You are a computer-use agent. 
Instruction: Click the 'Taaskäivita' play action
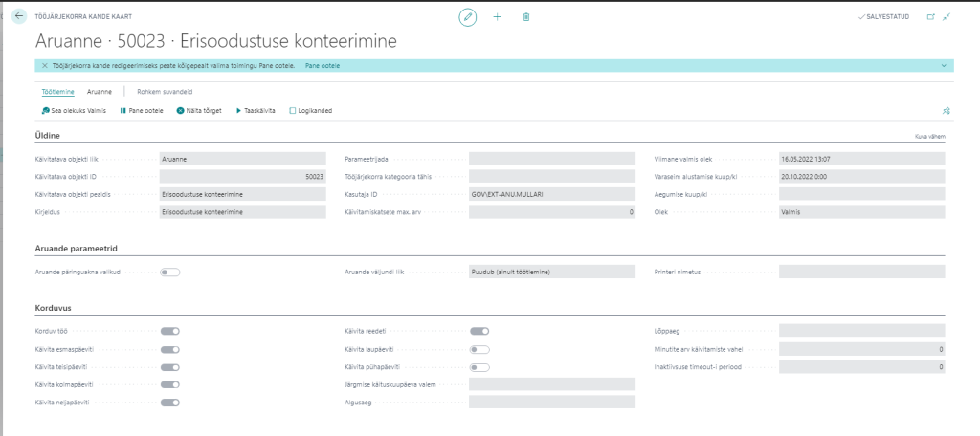(256, 111)
